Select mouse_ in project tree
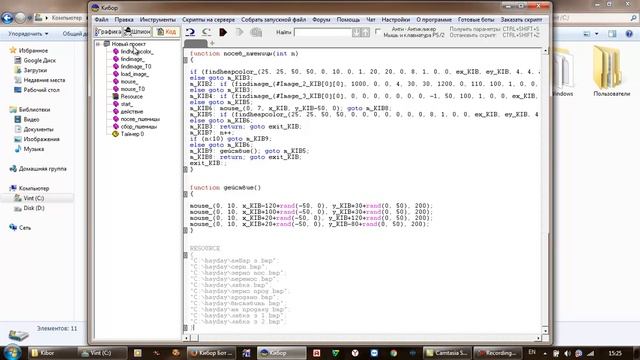This screenshot has width=640, height=360. click(129, 81)
